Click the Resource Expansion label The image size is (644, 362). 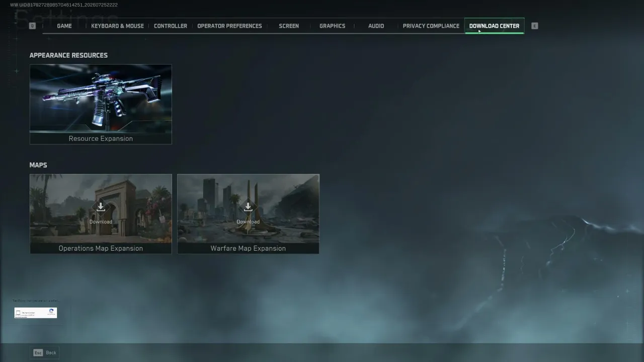click(101, 138)
